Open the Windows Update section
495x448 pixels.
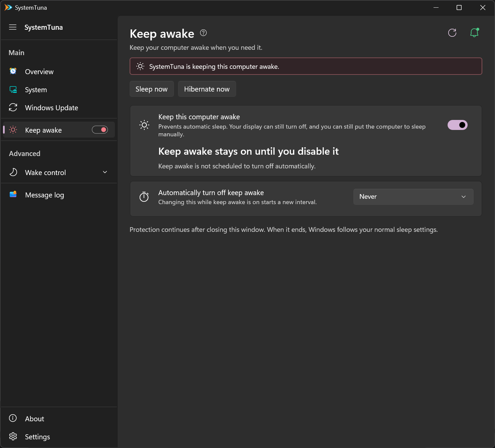pyautogui.click(x=59, y=108)
